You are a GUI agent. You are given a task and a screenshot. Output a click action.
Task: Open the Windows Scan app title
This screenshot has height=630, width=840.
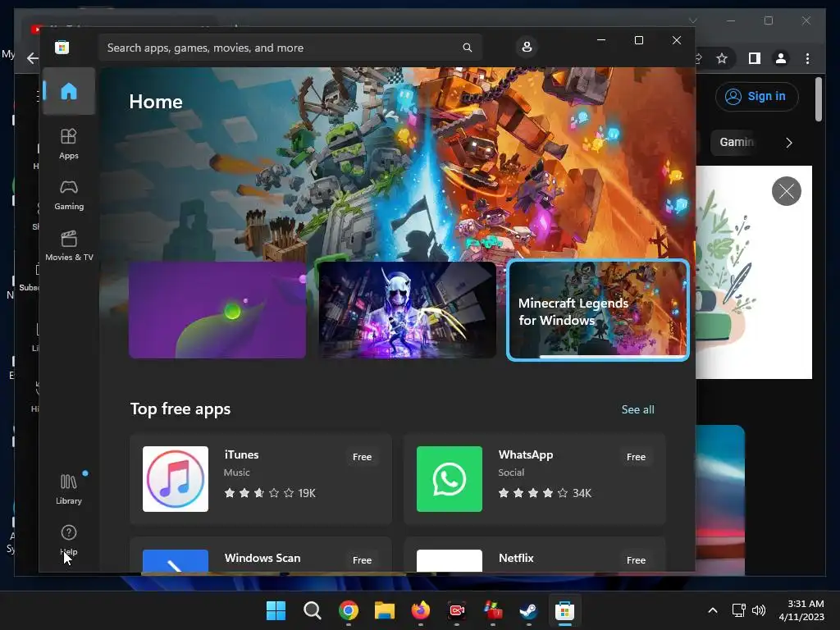click(x=262, y=558)
